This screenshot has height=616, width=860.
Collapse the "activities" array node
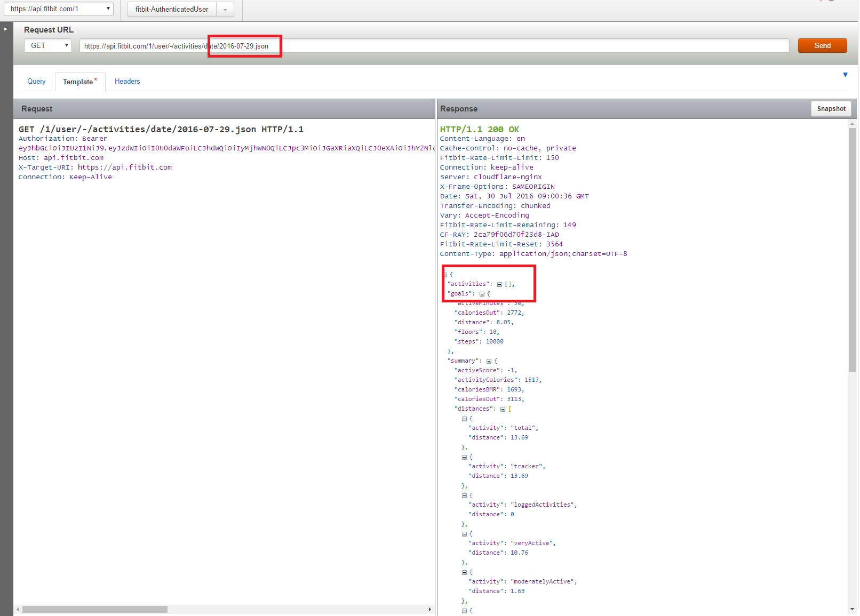point(499,285)
